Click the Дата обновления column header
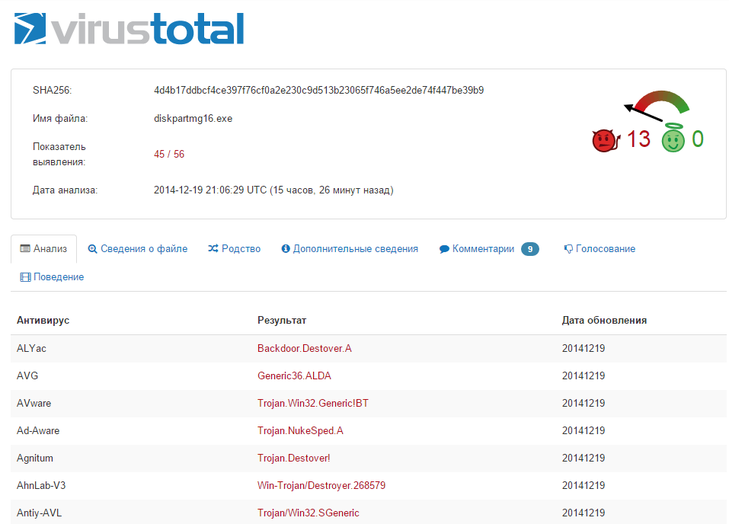729x524 pixels. pos(604,320)
